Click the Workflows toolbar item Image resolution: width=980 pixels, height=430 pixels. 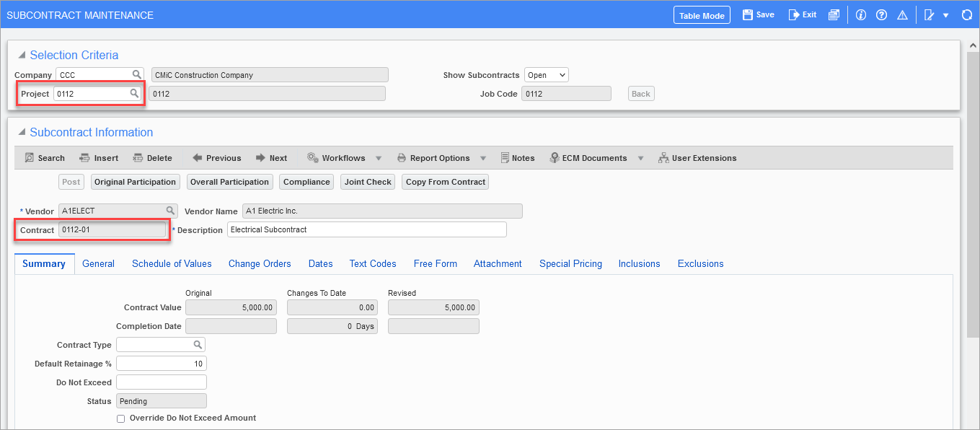coord(337,158)
